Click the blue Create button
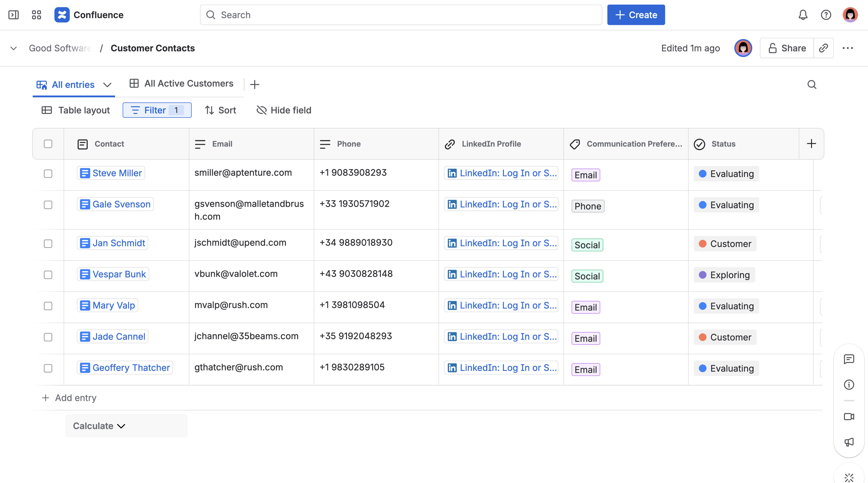Screen dimensions: 868x483 tap(636, 15)
